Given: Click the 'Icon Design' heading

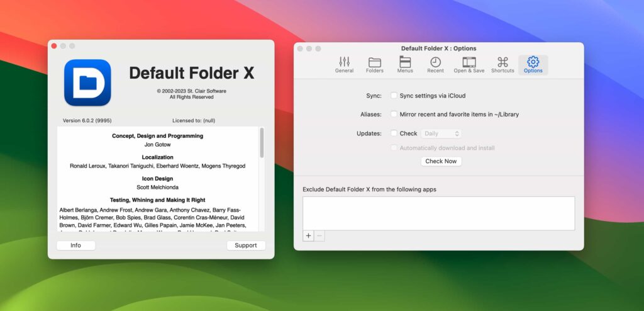Looking at the screenshot, I should [x=158, y=179].
